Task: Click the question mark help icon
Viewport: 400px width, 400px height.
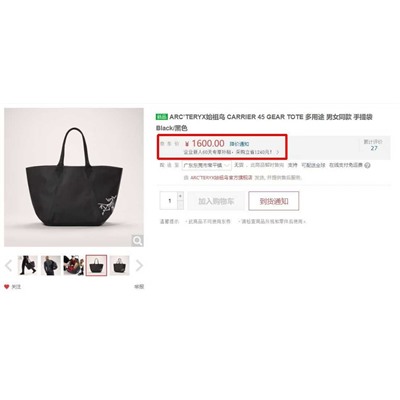Action: (367, 165)
